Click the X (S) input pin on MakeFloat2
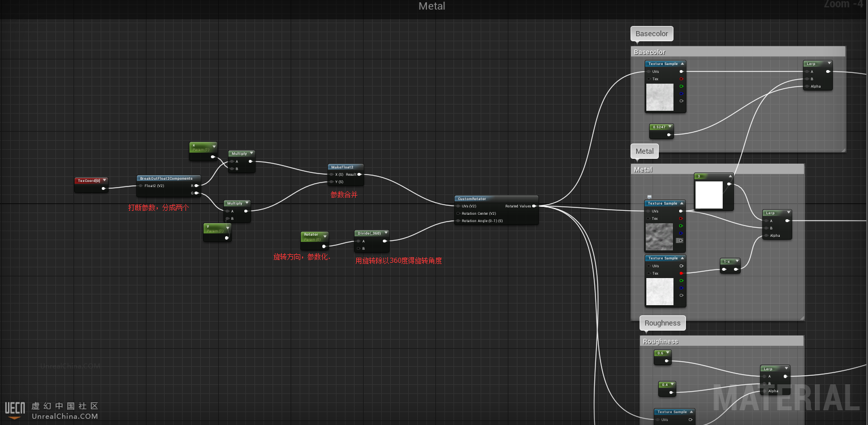This screenshot has width=868, height=425. 331,175
